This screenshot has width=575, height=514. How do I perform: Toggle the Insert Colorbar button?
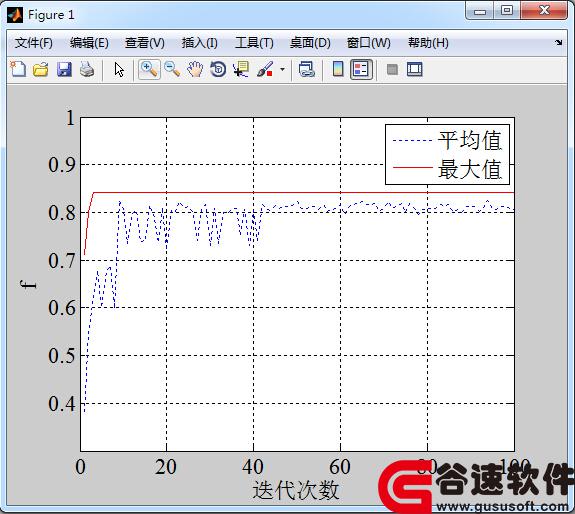(338, 69)
